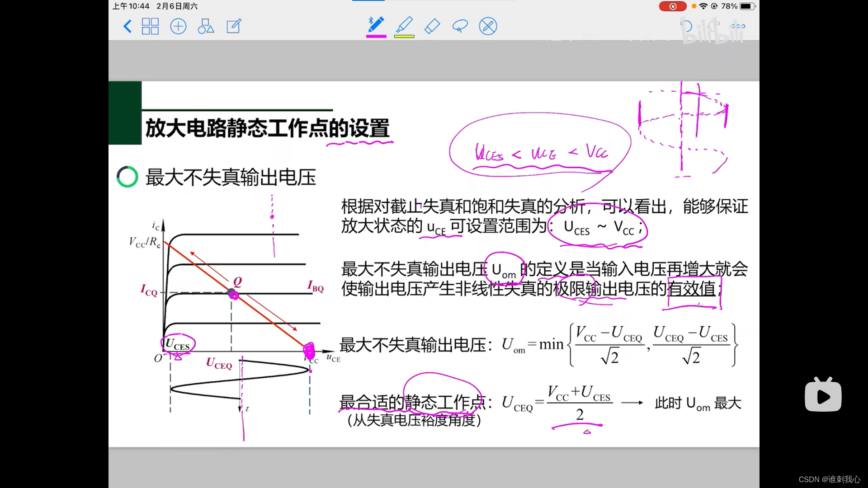Open the page thumbnails grid view

[x=150, y=26]
